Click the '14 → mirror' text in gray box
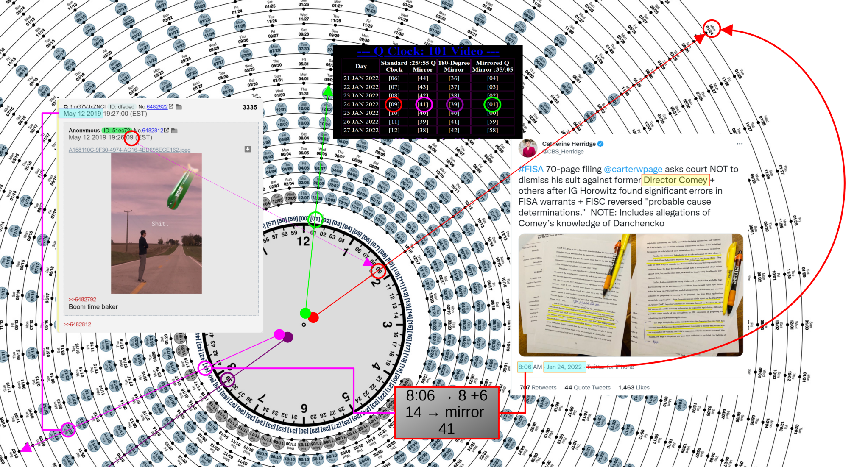 click(444, 412)
